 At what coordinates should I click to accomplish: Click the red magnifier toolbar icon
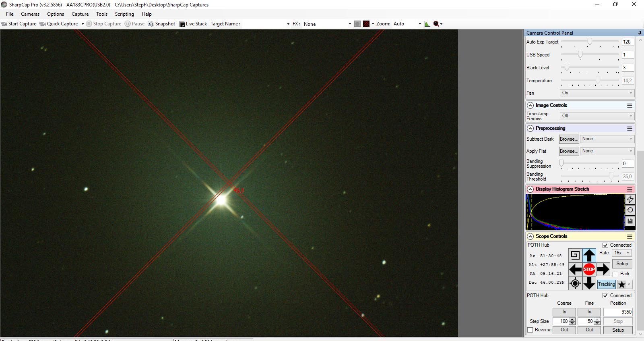[x=436, y=24]
